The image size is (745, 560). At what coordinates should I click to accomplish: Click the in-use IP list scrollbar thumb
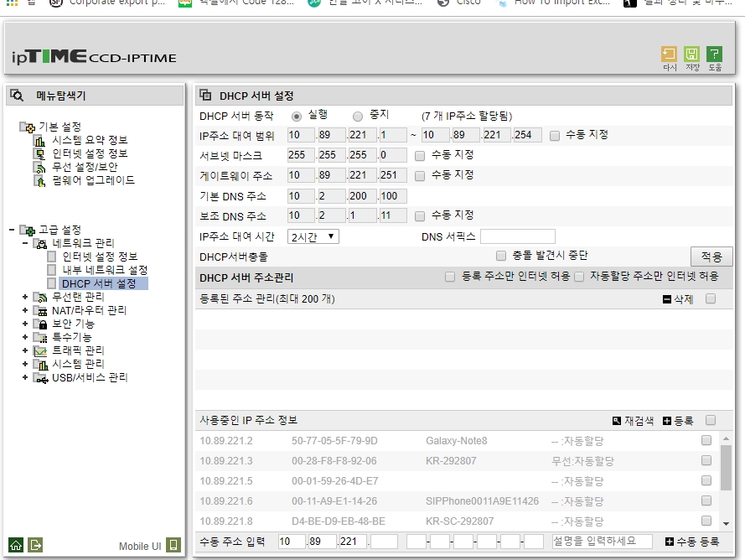point(726,468)
